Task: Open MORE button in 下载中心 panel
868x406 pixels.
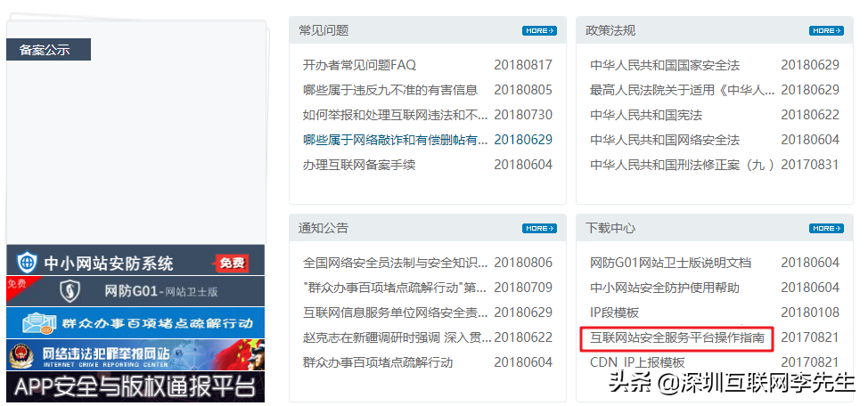Action: (826, 229)
